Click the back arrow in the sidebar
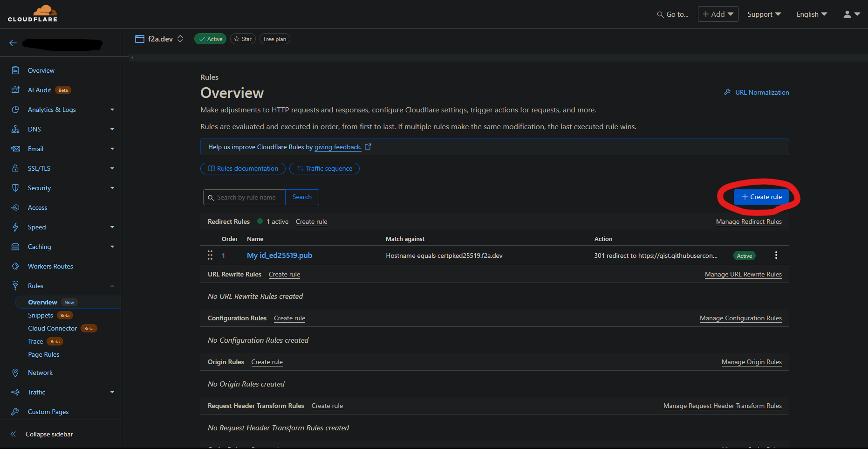Screen dimensions: 868x449 point(13,43)
